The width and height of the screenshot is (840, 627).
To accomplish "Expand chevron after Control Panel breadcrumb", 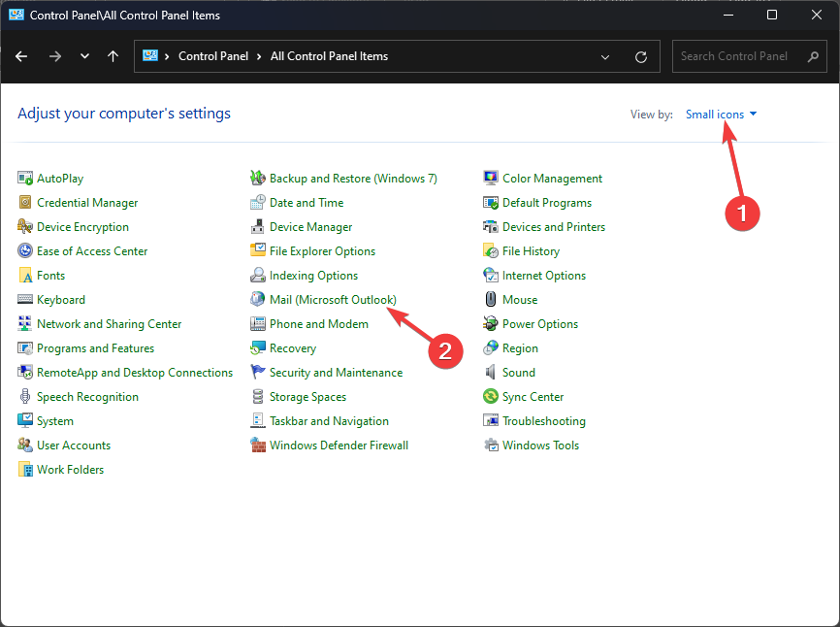I will pyautogui.click(x=259, y=56).
